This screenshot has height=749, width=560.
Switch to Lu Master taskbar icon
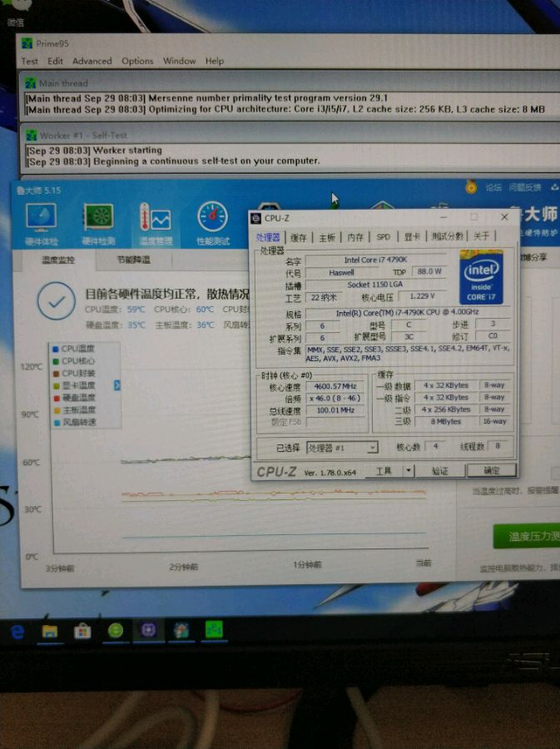pyautogui.click(x=181, y=631)
